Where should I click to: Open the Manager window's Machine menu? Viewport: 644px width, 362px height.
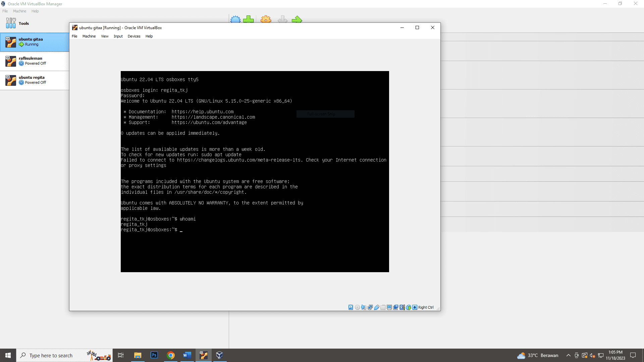(x=19, y=11)
